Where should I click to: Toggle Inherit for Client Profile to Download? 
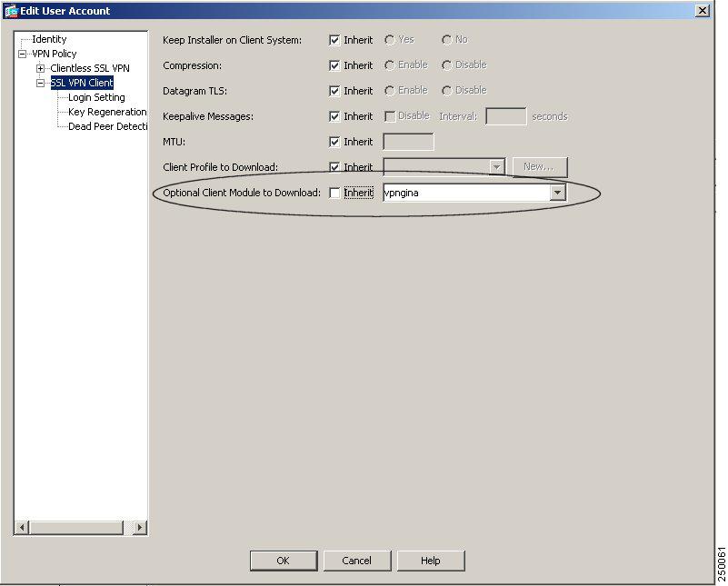click(x=334, y=166)
